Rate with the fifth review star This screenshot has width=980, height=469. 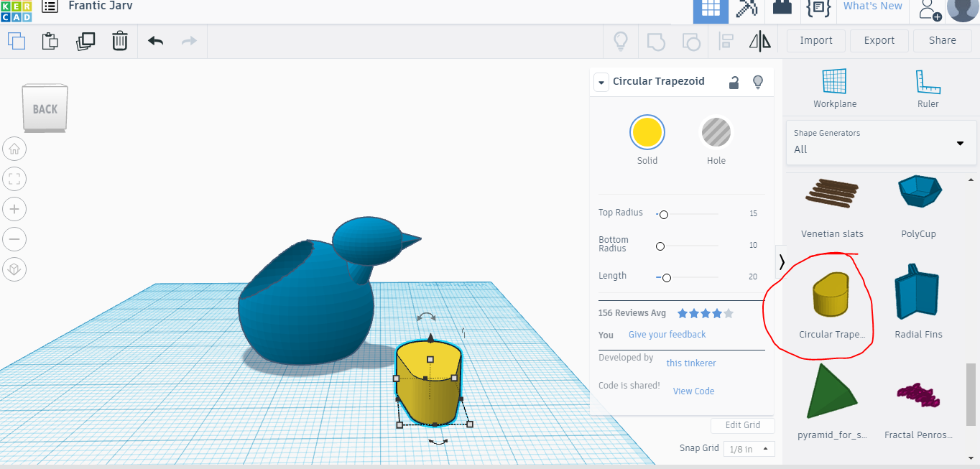point(729,313)
